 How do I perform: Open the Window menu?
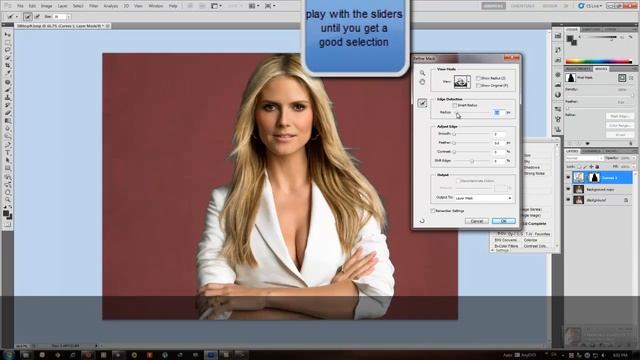tap(156, 6)
